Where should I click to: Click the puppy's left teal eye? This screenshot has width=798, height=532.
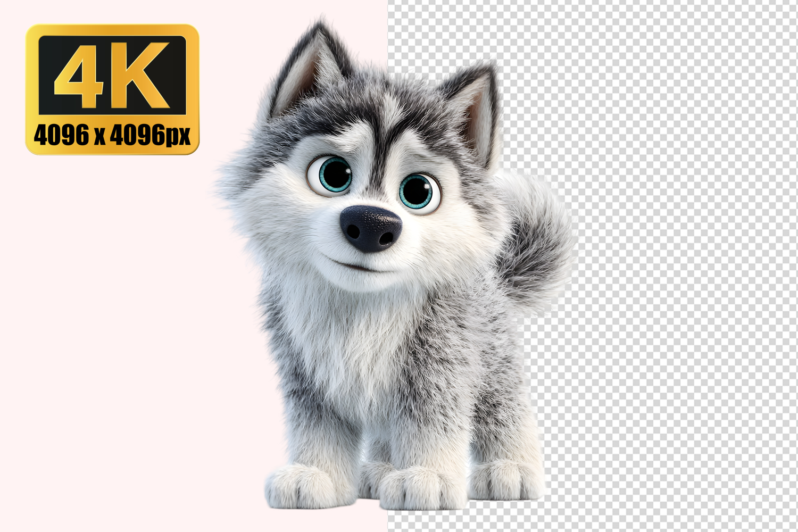tap(330, 176)
